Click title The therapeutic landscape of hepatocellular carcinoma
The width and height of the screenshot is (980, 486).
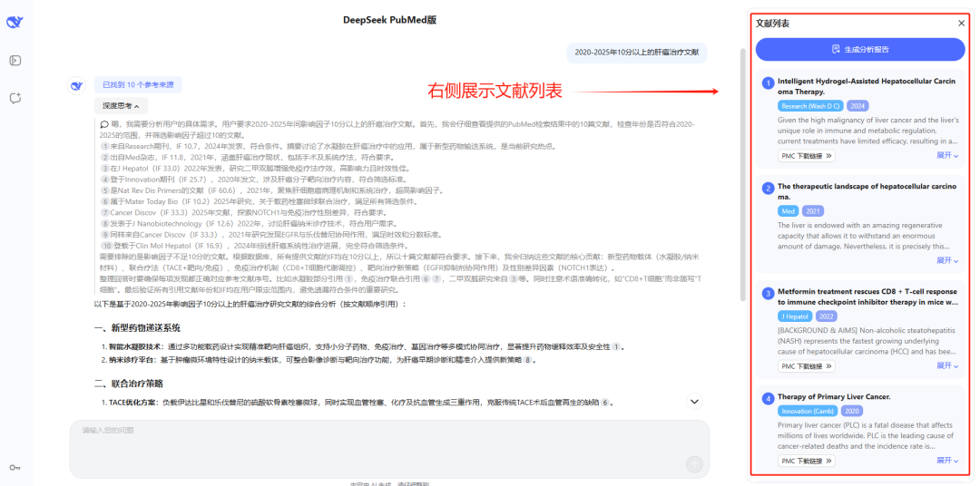point(867,192)
